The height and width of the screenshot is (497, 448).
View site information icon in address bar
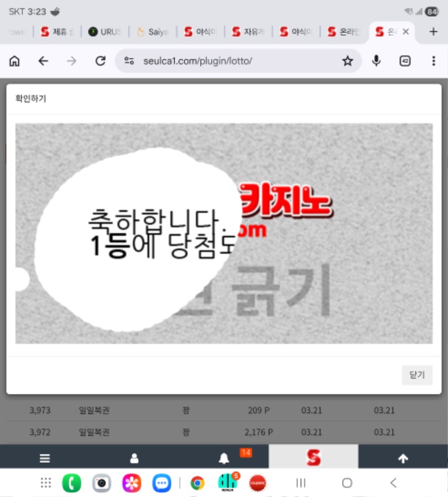click(x=129, y=61)
